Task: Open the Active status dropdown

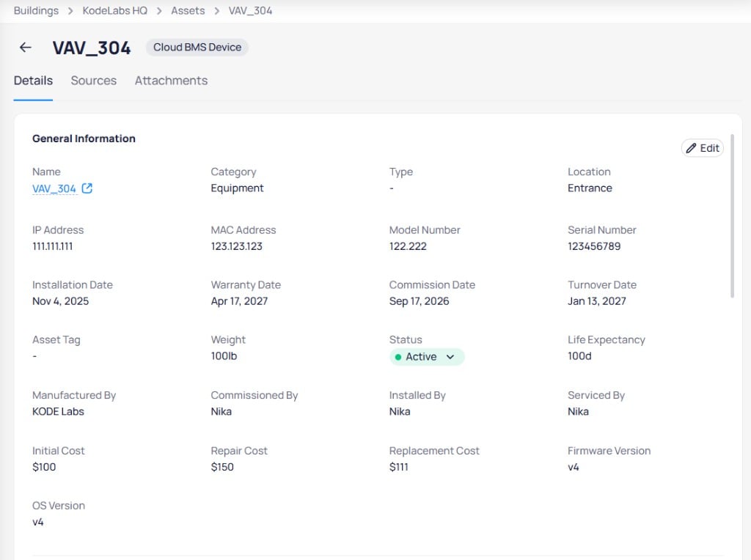Action: coord(427,356)
